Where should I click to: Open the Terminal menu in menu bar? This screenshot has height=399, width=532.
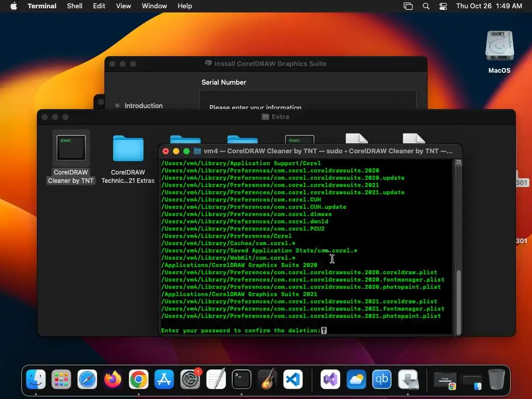(42, 6)
